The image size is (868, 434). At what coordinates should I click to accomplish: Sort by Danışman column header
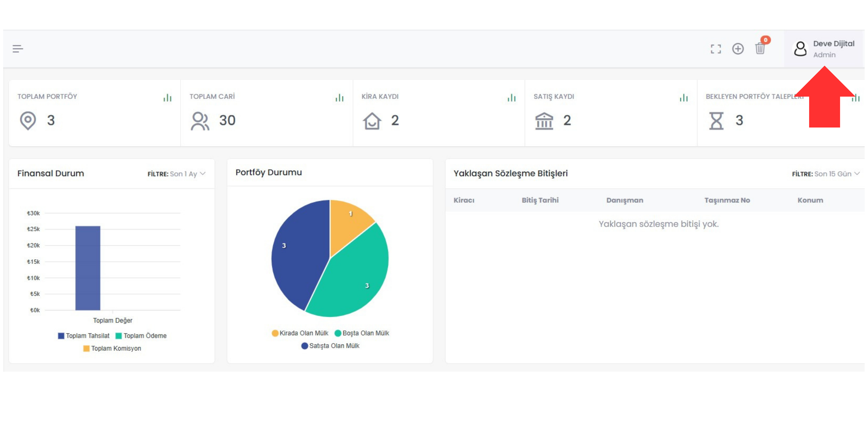624,200
